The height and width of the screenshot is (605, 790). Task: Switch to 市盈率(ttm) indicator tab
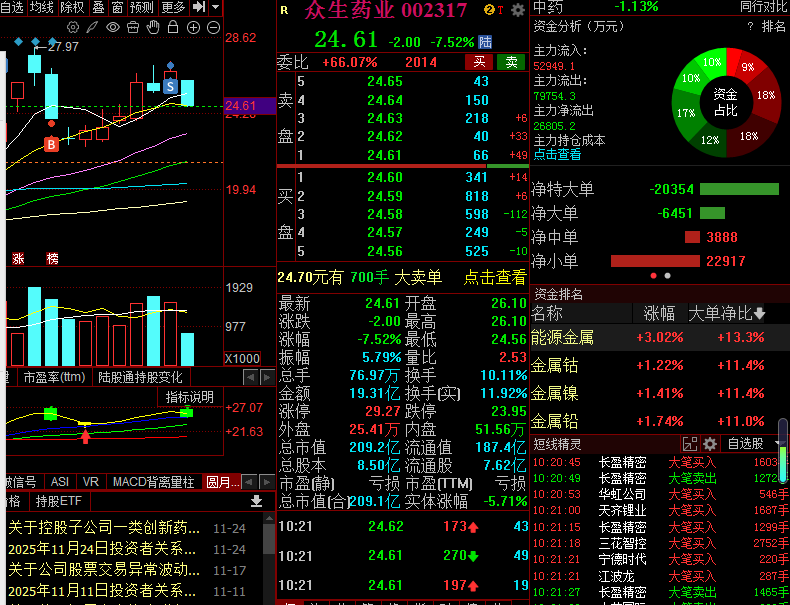click(54, 377)
